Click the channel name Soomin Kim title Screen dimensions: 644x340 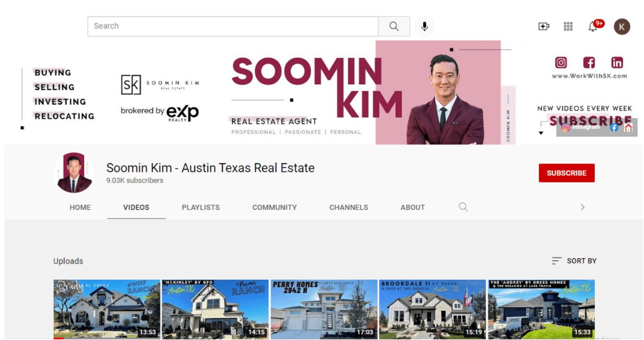point(210,168)
